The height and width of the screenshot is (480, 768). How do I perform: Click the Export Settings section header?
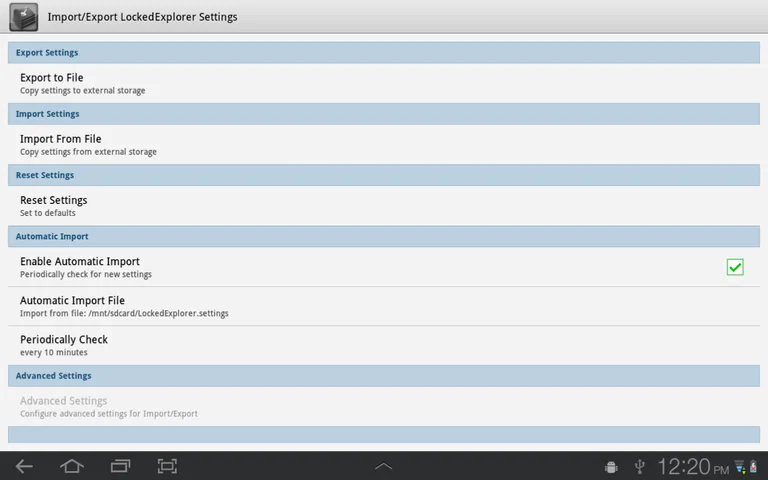(x=384, y=52)
